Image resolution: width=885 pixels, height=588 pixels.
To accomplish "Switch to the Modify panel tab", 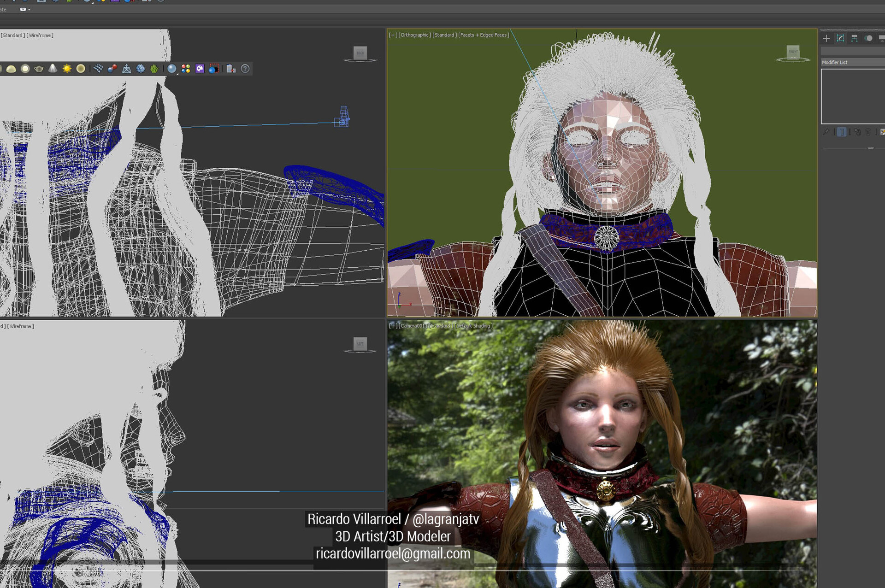I will click(x=840, y=38).
